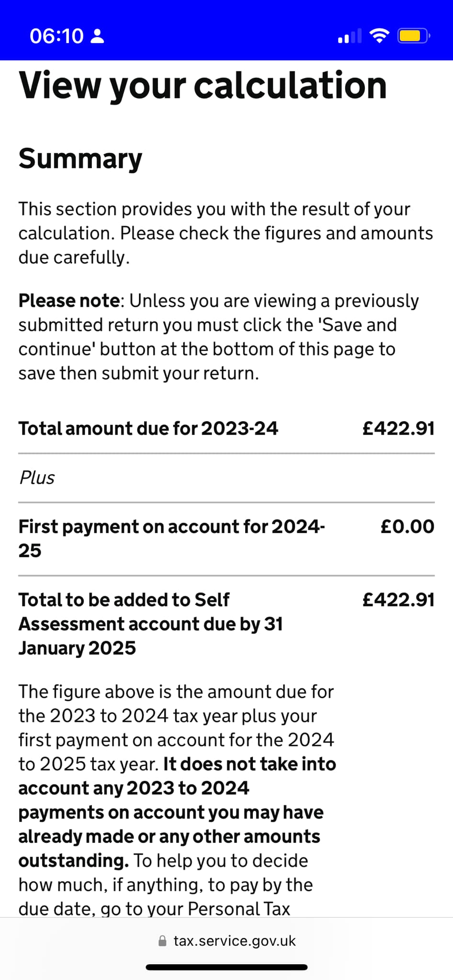Tap the person icon beside the clock
The image size is (453, 980).
97,36
